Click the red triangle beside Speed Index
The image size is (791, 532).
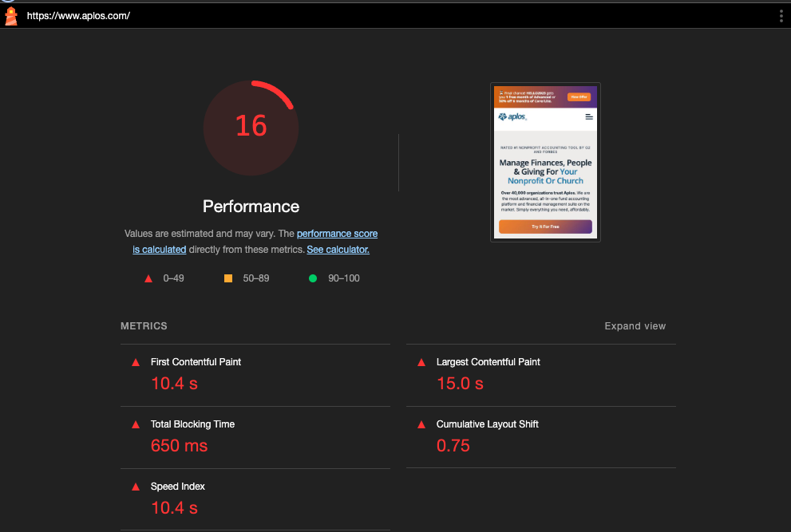[x=136, y=487]
